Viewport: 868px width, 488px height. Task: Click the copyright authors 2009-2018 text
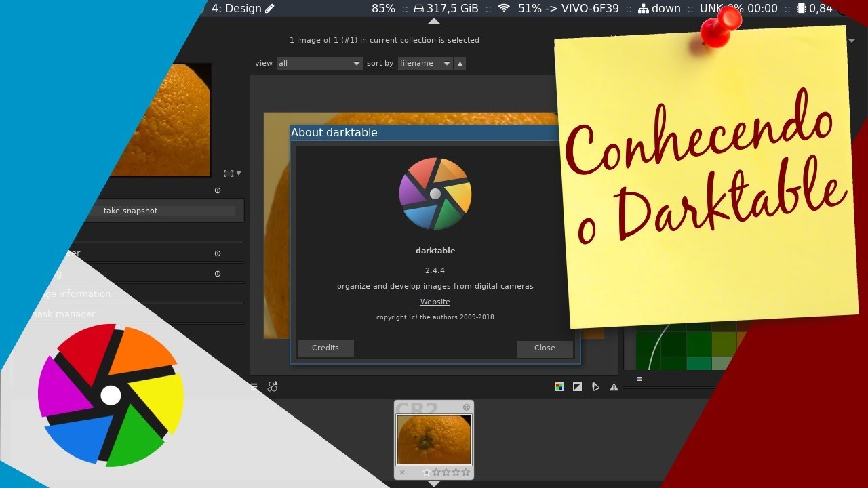[435, 317]
